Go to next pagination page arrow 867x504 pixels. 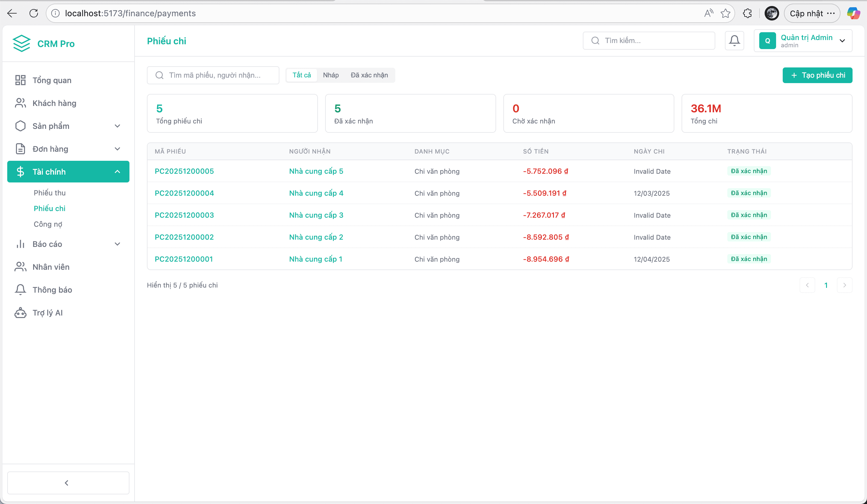pos(844,285)
